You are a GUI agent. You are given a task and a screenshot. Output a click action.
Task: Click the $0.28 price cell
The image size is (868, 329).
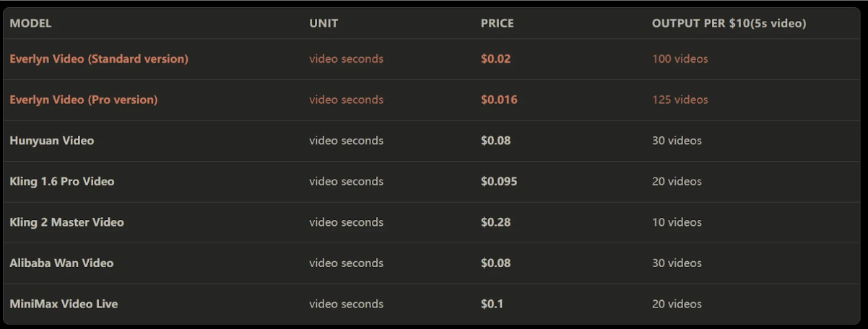pyautogui.click(x=495, y=222)
